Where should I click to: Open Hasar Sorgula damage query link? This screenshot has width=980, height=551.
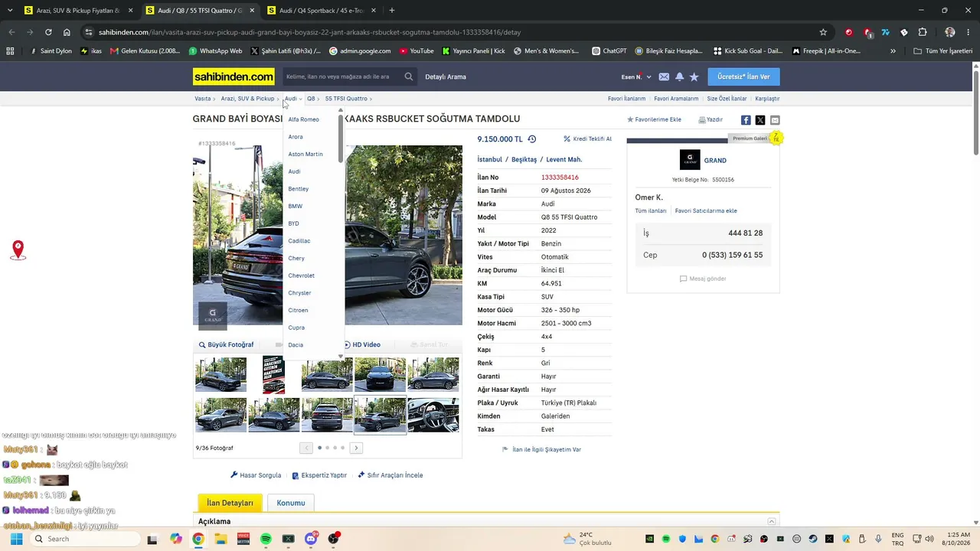click(x=256, y=475)
